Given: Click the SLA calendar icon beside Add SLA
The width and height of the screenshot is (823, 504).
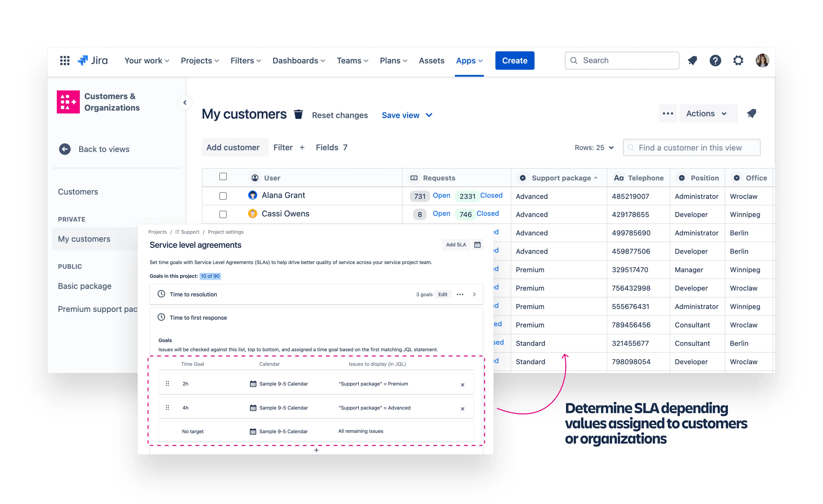Looking at the screenshot, I should (477, 245).
